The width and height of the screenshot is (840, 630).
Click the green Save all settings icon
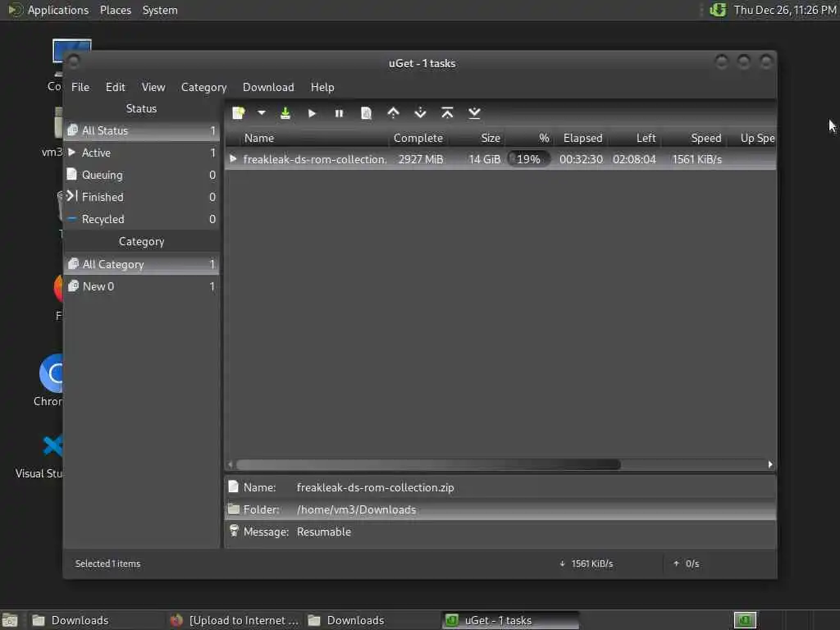pyautogui.click(x=285, y=113)
